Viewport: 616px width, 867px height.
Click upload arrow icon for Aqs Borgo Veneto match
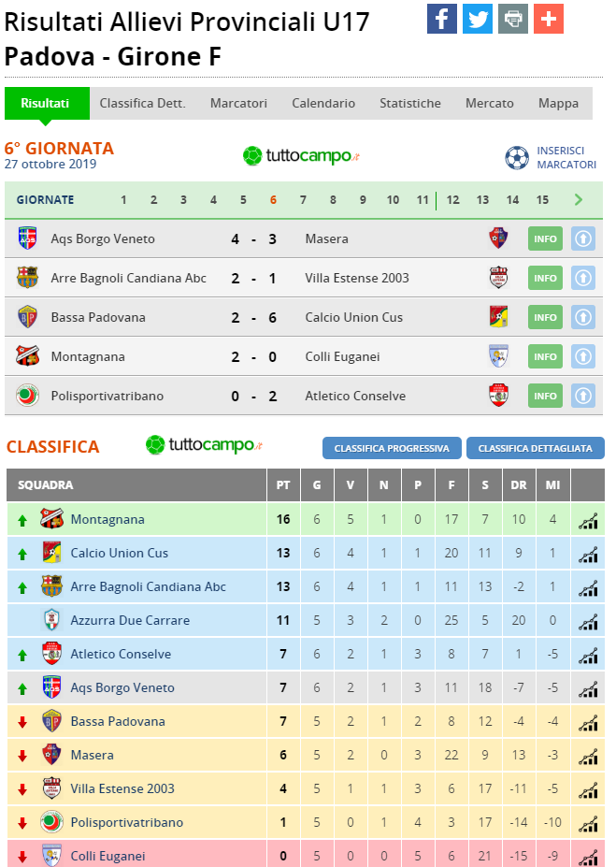coord(583,238)
